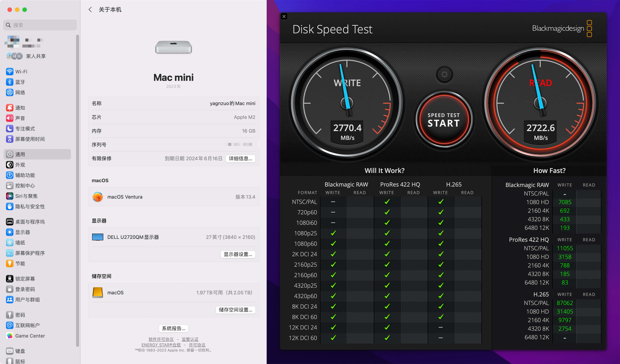Click 详细信息 warranty details button

pyautogui.click(x=240, y=159)
